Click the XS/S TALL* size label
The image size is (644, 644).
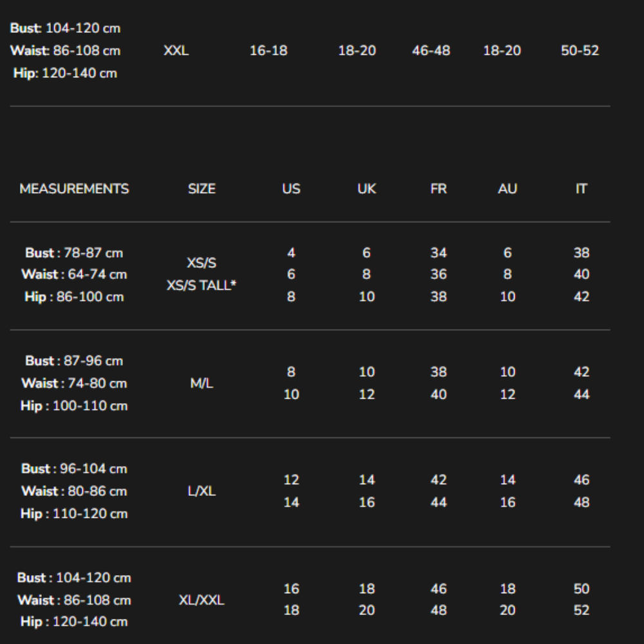point(202,285)
